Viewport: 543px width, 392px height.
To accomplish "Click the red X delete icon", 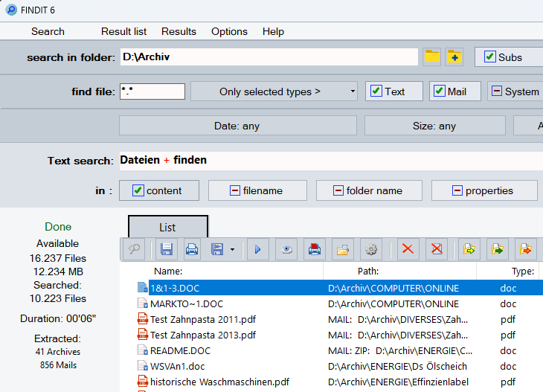I will click(407, 249).
